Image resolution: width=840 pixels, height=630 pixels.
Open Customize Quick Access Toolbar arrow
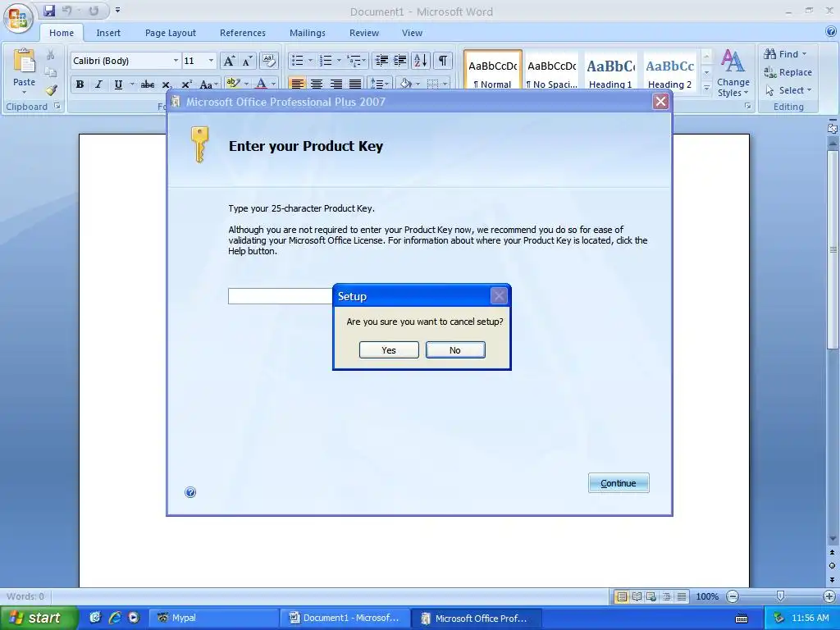(118, 10)
